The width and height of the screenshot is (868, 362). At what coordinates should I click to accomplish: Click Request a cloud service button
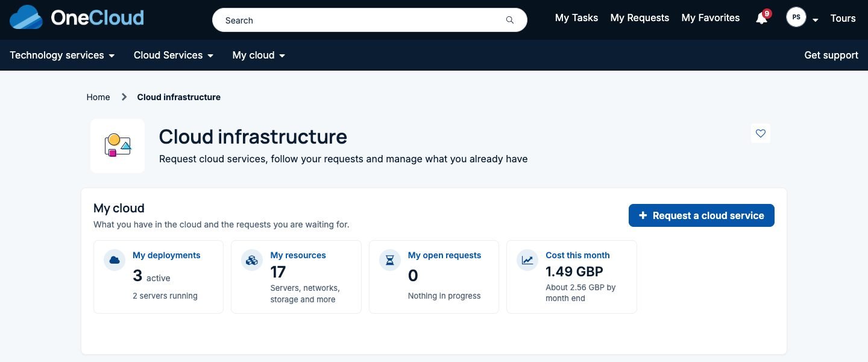pyautogui.click(x=701, y=215)
